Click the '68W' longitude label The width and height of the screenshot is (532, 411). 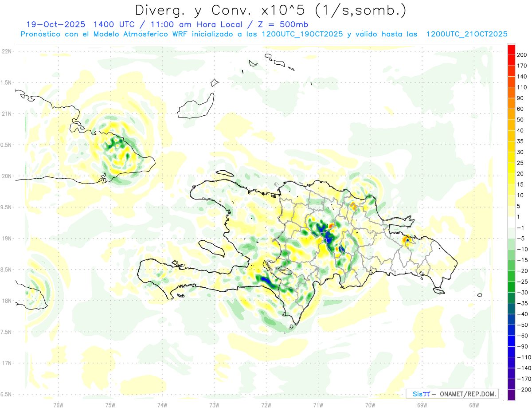click(x=473, y=404)
